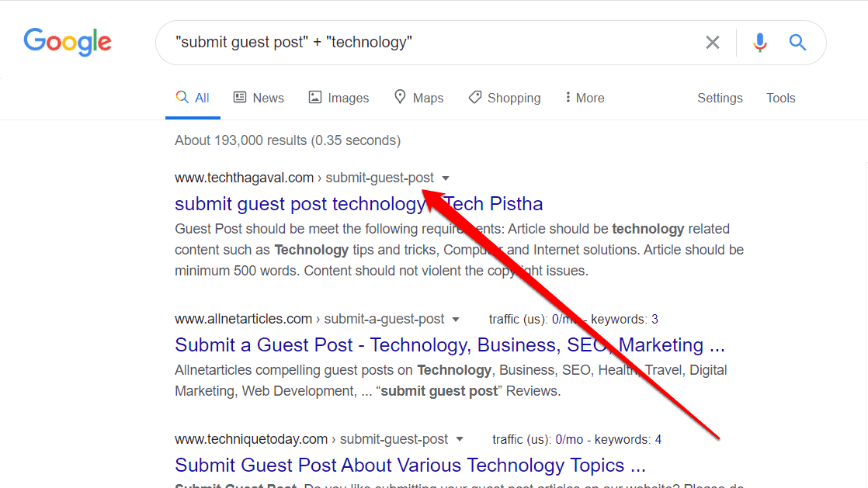Expand the More search options menu
The height and width of the screenshot is (488, 868).
[585, 98]
